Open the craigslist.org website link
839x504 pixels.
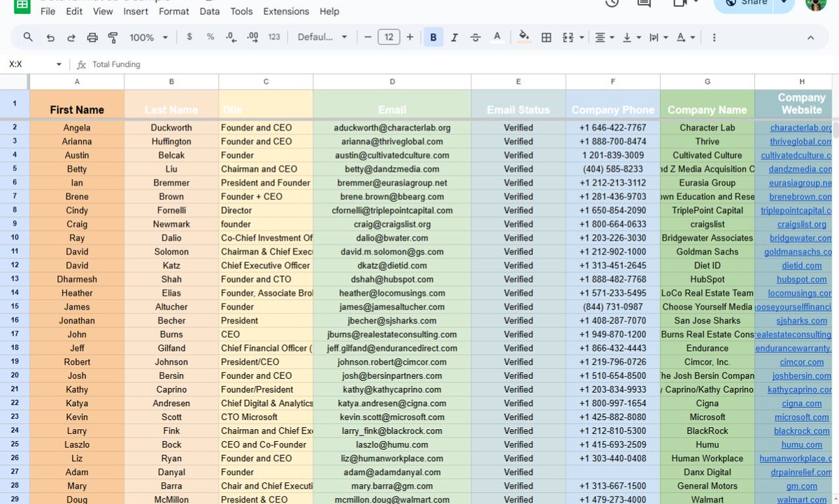pos(802,224)
